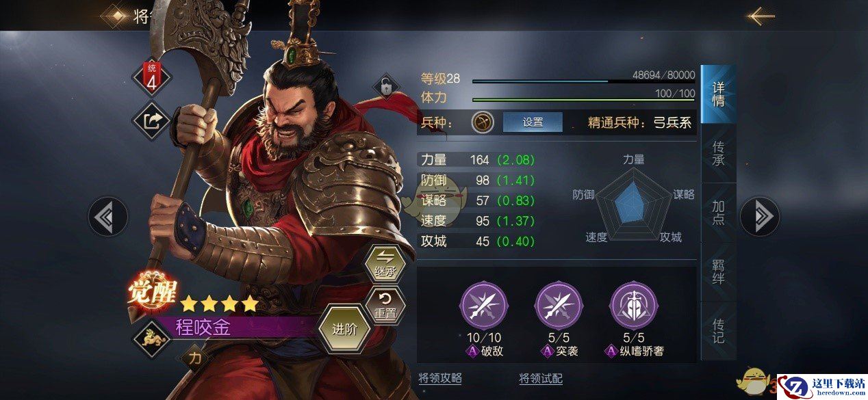This screenshot has height=400, width=868.
Task: Click the 设置 troop setting button
Action: [x=533, y=122]
